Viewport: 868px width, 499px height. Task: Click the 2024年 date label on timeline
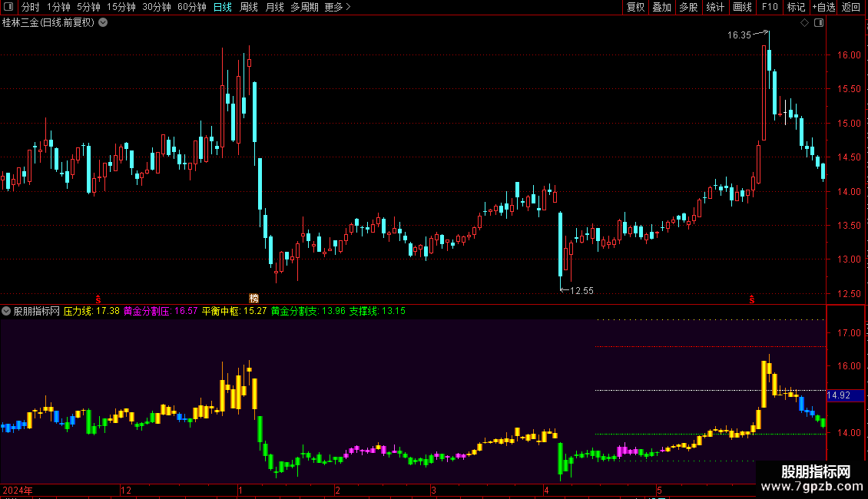pos(18,490)
